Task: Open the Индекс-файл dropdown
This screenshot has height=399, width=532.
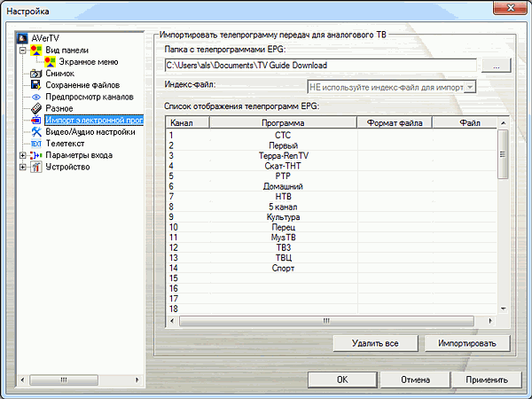Action: [470, 87]
